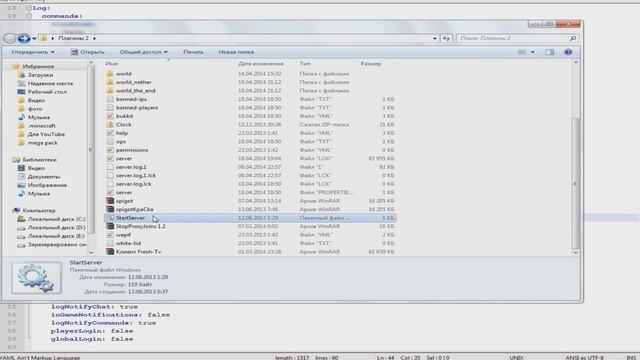Select the spigotКраСка WinRAR archive icon

click(110, 210)
